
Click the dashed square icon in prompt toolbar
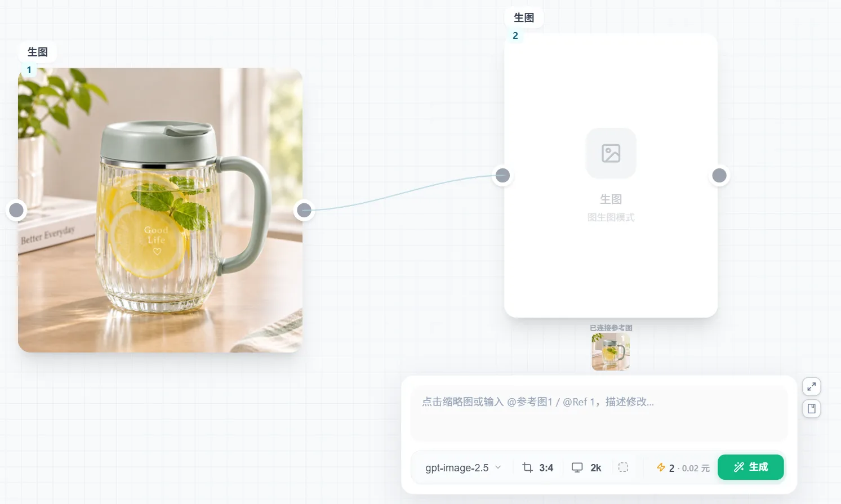(x=623, y=467)
